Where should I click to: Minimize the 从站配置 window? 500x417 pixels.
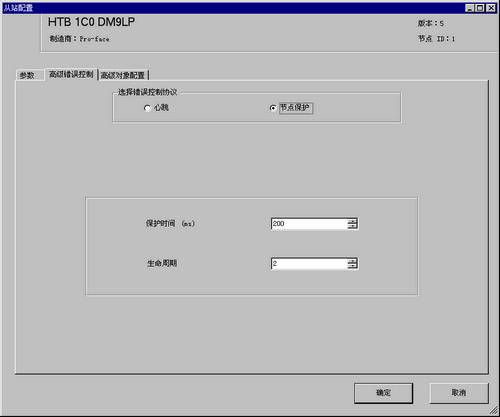470,8
